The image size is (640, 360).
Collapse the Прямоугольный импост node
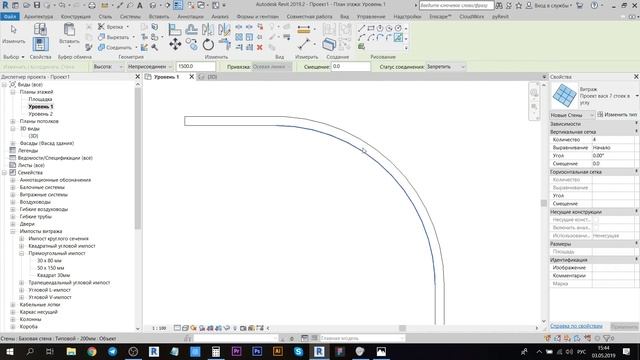(x=22, y=253)
